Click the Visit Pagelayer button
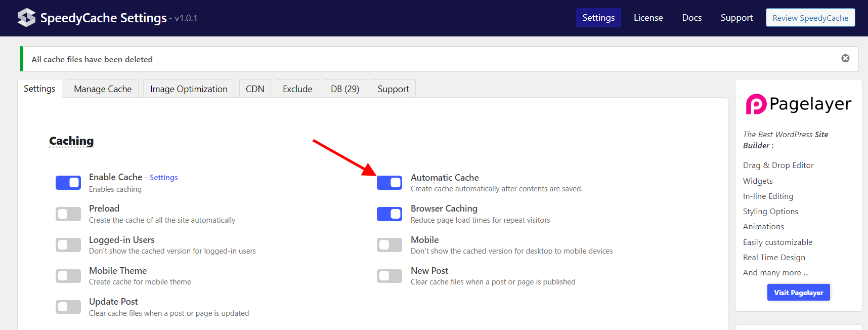 798,293
